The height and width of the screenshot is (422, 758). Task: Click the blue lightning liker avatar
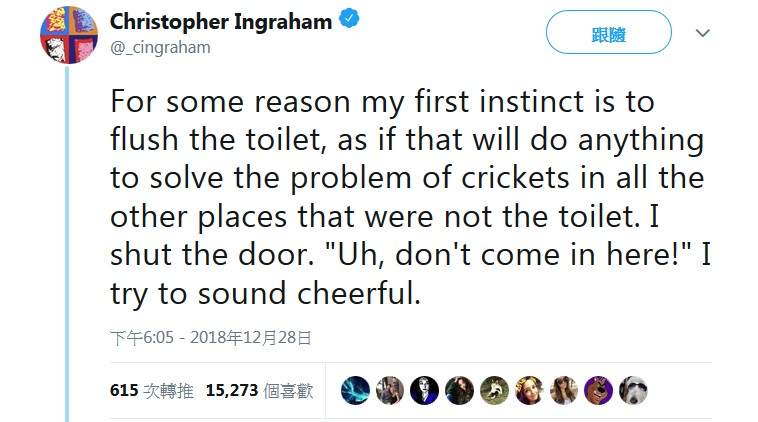355,390
